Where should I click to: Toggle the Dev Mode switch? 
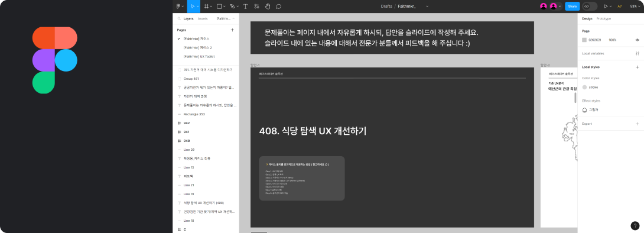[x=590, y=6]
